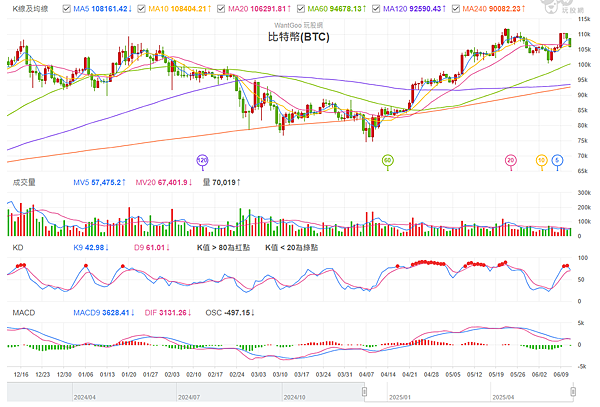Grab the right handle of range navigator

click(573, 392)
